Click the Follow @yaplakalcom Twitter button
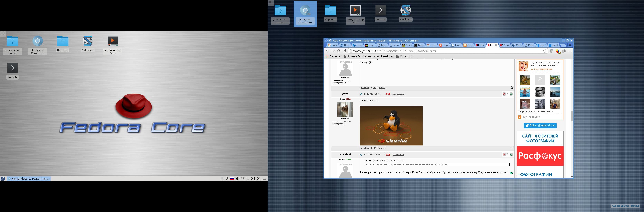644x212 pixels. point(540,126)
